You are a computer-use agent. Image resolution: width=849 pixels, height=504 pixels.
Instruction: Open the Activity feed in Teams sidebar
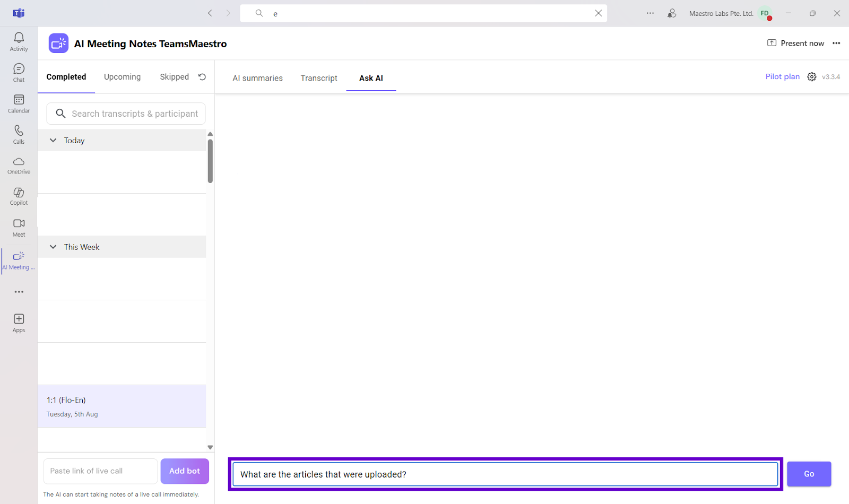(x=19, y=41)
